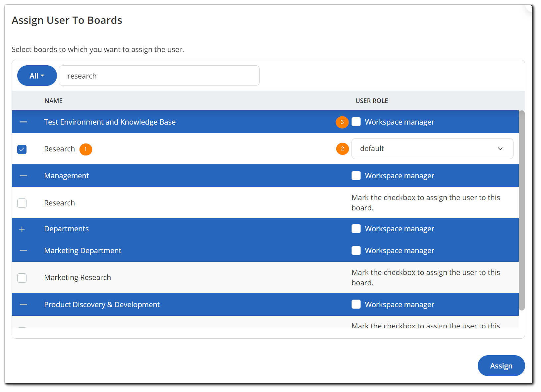Enable Workspace manager for Product Discovery & Development
Image resolution: width=541 pixels, height=392 pixels.
pos(356,304)
